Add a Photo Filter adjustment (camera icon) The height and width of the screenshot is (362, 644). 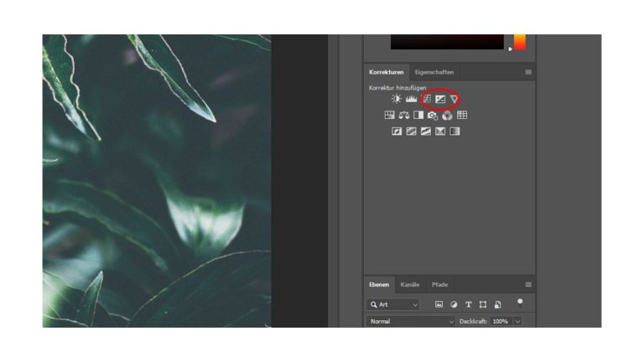433,116
